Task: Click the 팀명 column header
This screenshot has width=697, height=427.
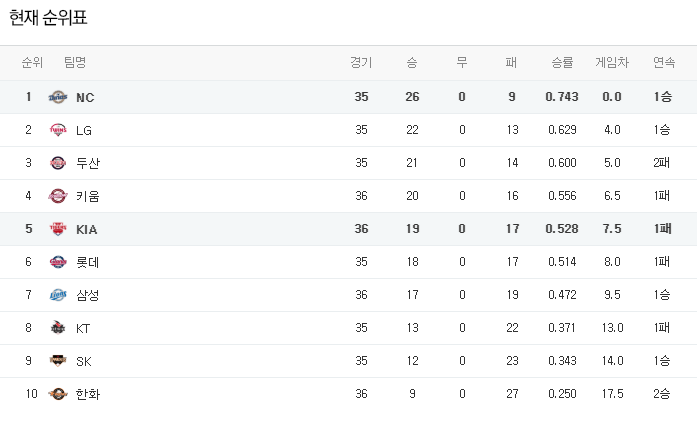Action: tap(75, 62)
